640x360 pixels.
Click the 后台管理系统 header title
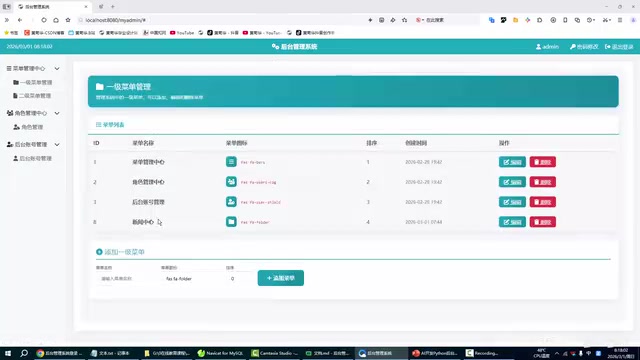point(294,47)
